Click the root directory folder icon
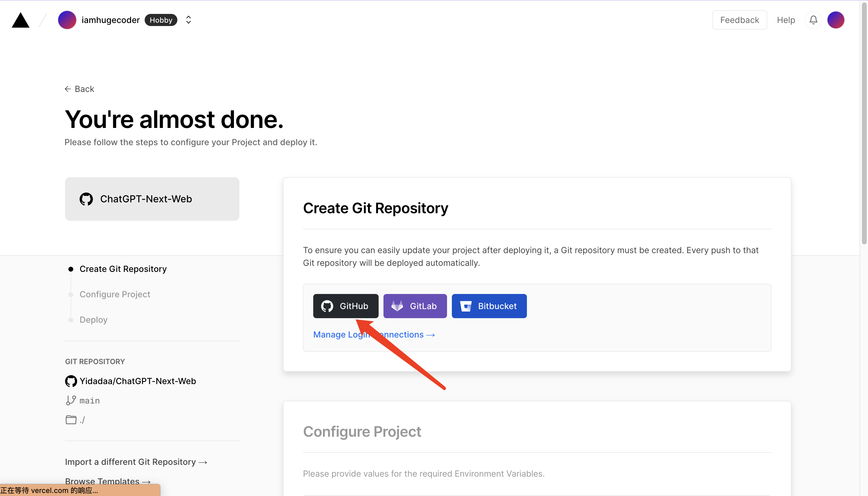The height and width of the screenshot is (496, 868). [x=71, y=420]
